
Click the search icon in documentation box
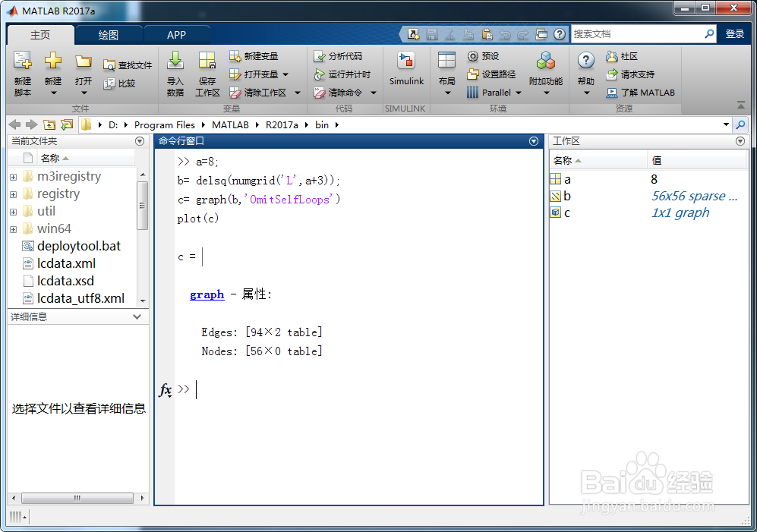[x=709, y=34]
